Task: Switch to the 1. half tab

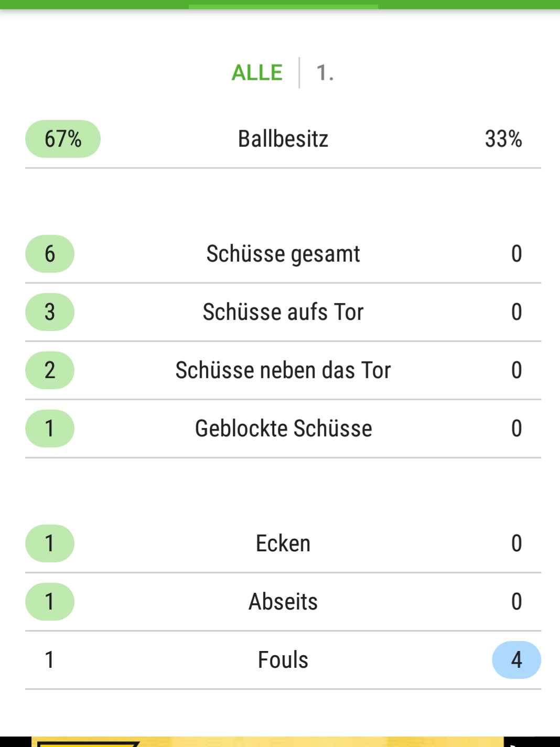Action: [x=325, y=72]
